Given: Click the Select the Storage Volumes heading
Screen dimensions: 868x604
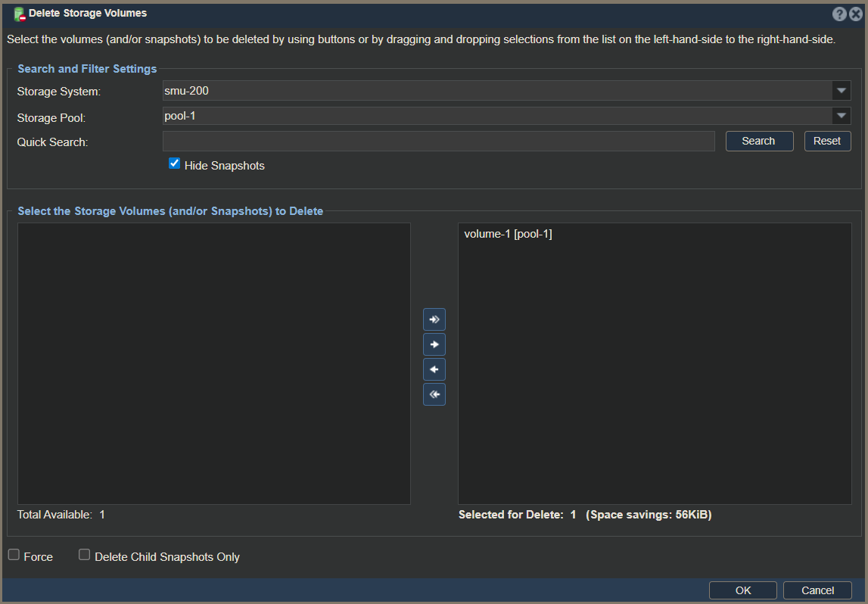Looking at the screenshot, I should 170,211.
